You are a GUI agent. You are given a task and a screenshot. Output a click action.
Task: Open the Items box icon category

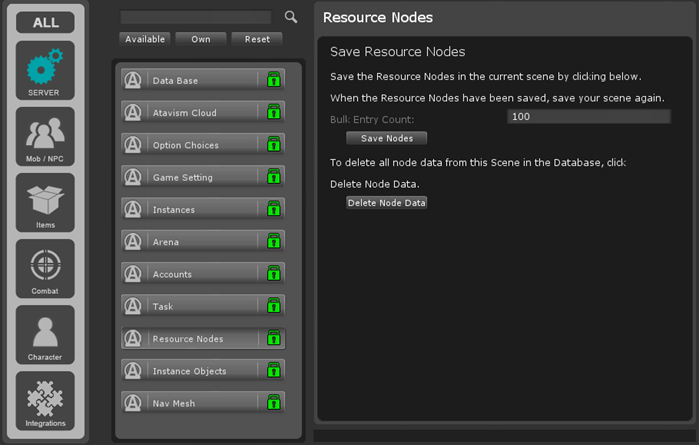point(45,202)
